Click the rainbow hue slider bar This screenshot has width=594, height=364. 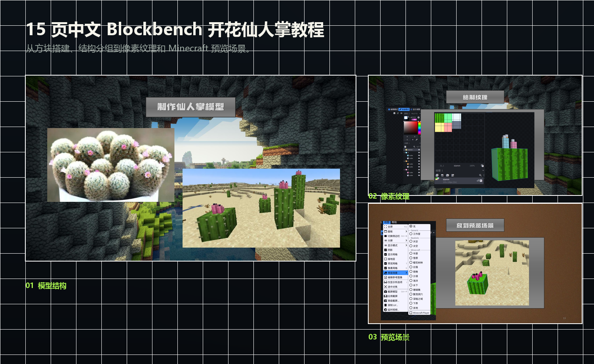419,128
